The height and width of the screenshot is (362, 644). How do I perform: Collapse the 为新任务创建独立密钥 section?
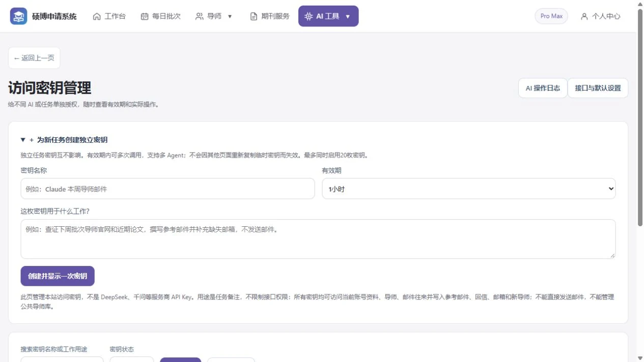[64, 140]
